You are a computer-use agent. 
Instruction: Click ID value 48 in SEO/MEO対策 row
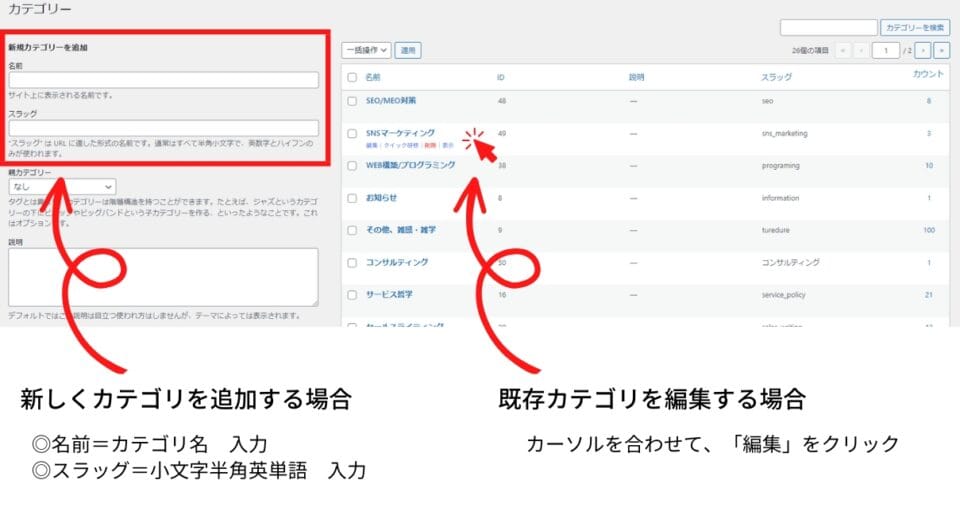pos(502,101)
